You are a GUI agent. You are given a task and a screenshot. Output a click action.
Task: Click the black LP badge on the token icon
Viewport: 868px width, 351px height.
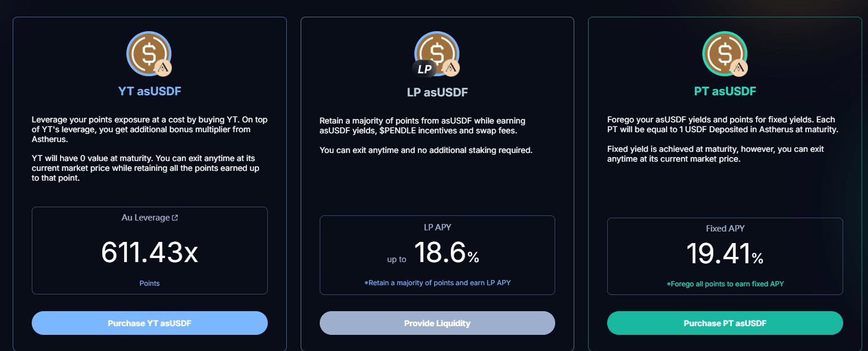click(x=425, y=69)
